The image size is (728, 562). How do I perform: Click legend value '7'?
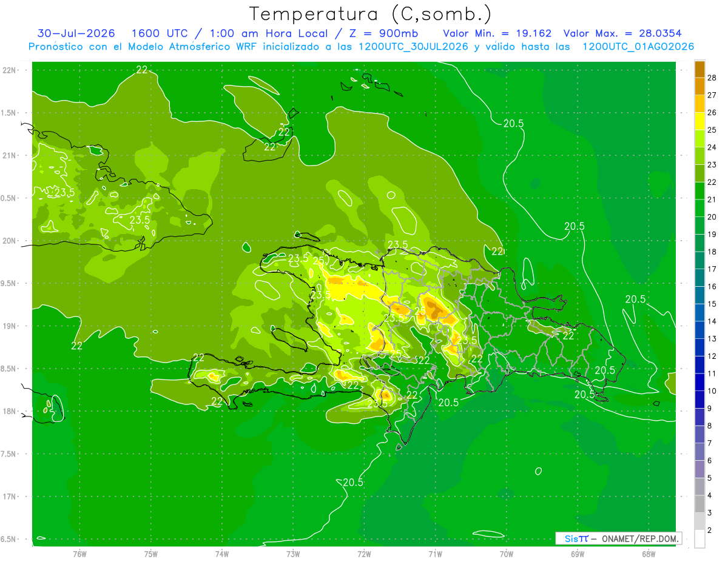[x=710, y=443]
